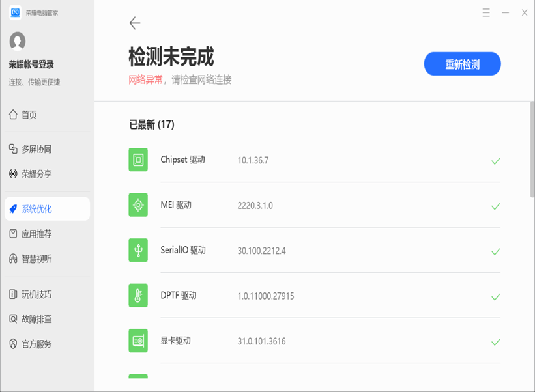This screenshot has width=535, height=392.
Task: Click the DPTF driver thermometer icon
Action: (x=138, y=296)
